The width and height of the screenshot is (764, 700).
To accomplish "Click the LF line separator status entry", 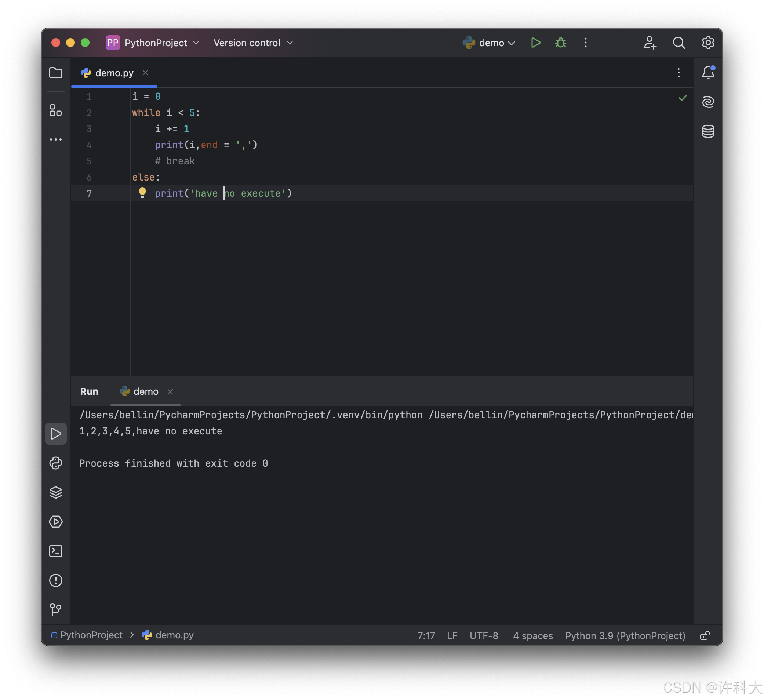I will click(x=452, y=635).
